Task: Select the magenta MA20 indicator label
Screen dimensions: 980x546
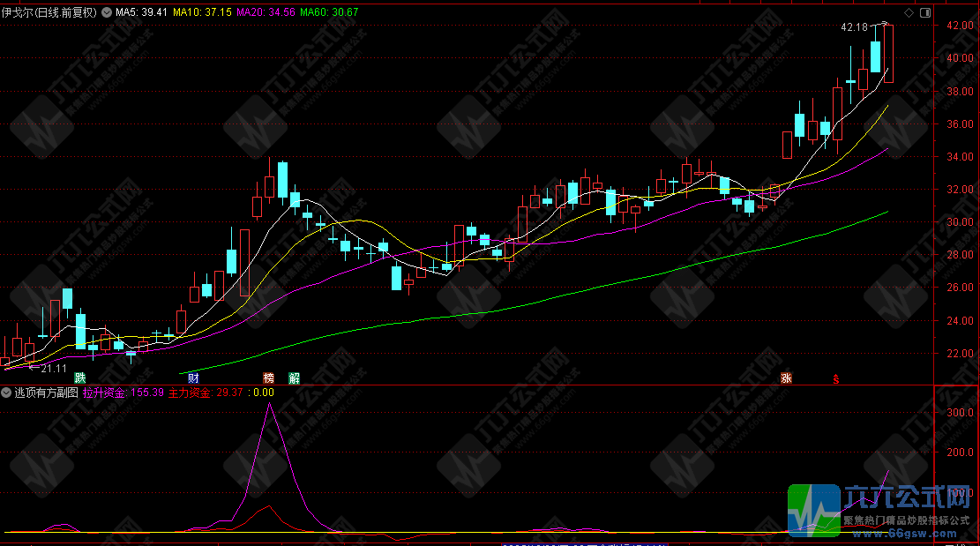Action: click(x=266, y=13)
